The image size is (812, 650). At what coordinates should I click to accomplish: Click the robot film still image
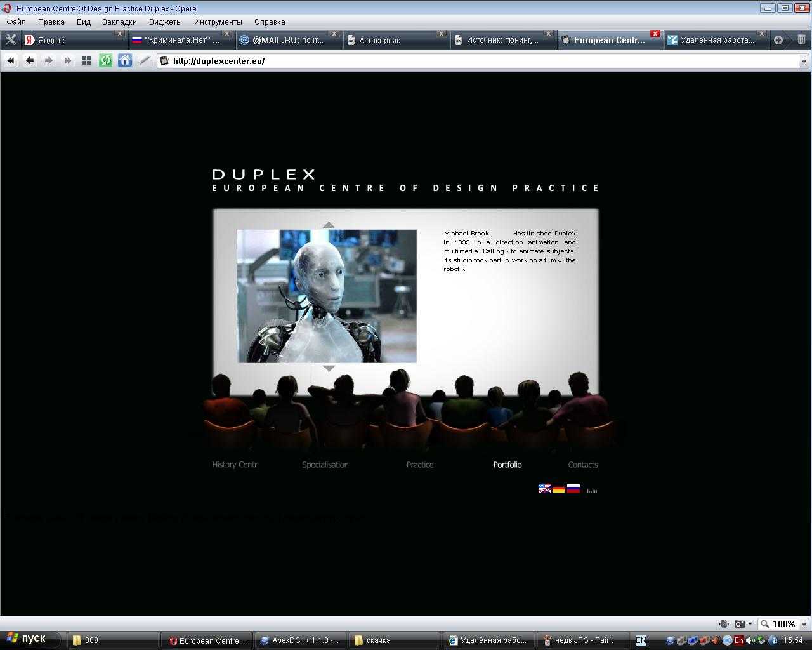(327, 296)
